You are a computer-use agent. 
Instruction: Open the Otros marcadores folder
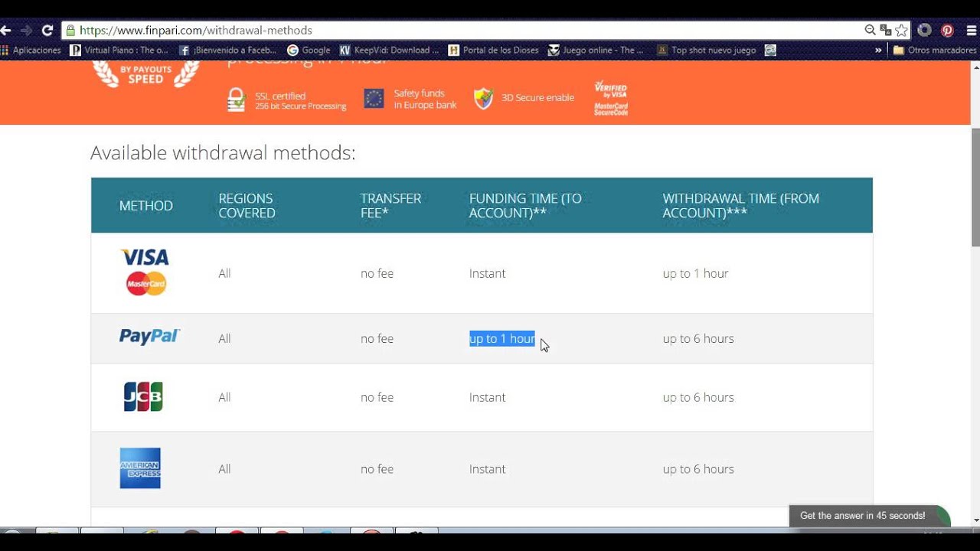(x=935, y=51)
